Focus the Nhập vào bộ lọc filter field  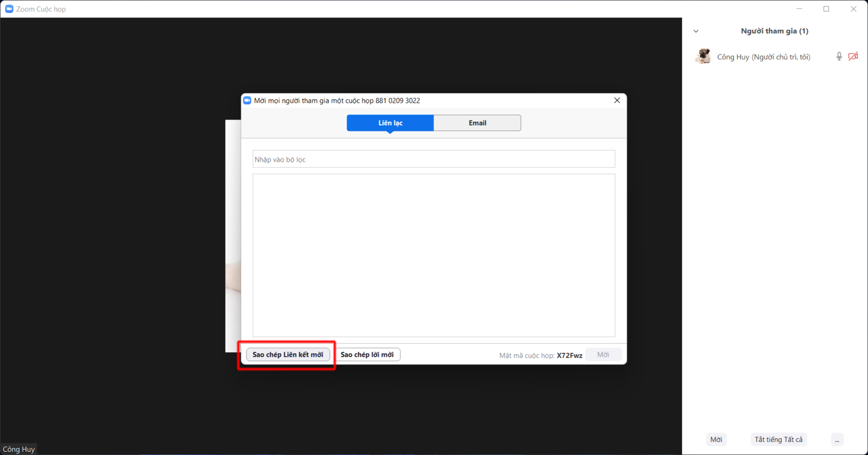(x=433, y=159)
